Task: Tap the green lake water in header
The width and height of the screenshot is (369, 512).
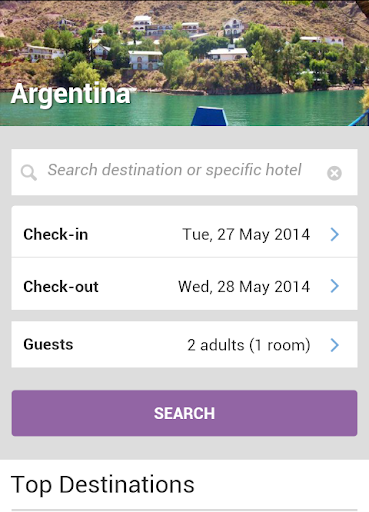Action: (267, 108)
